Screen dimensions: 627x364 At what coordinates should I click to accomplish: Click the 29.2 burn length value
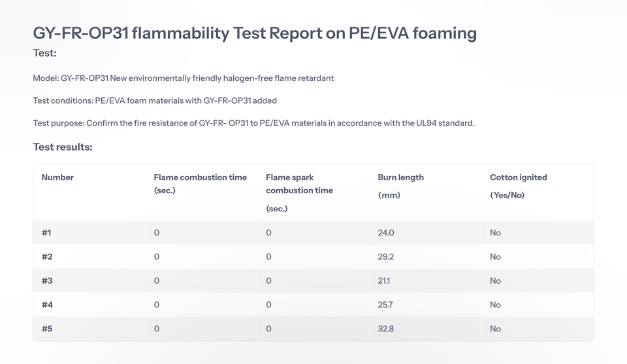coord(386,257)
